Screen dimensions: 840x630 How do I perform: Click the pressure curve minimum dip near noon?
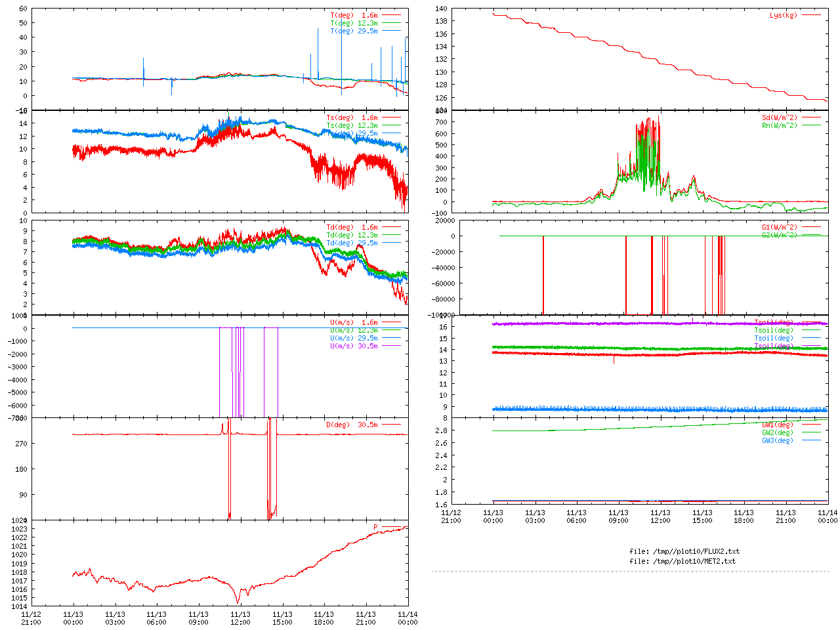click(238, 602)
